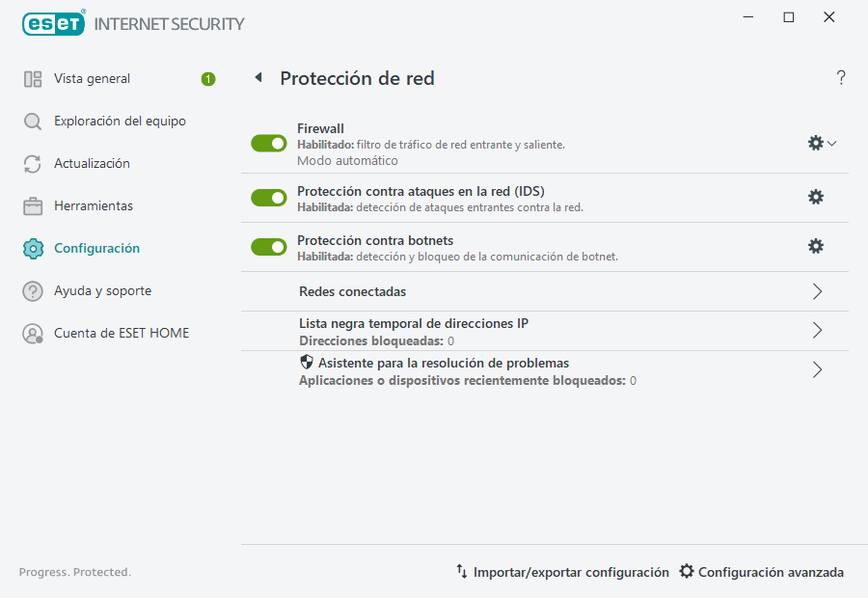Click the help question mark icon
This screenshot has width=868, height=598.
(840, 77)
